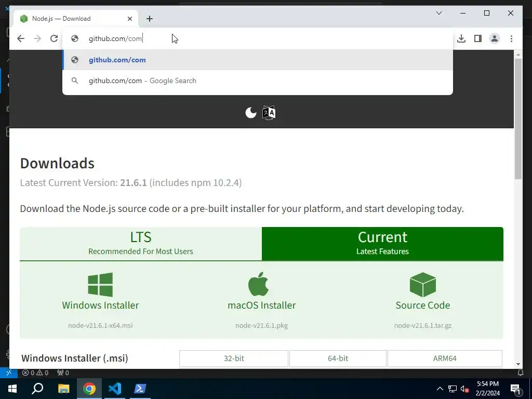Click the Chrome forward arrow
This screenshot has height=399, width=532.
pos(37,38)
